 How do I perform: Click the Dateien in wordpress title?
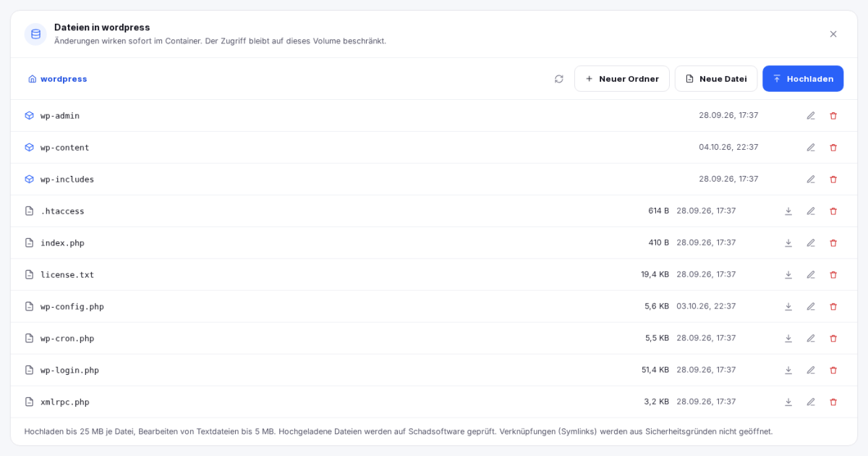click(x=102, y=28)
